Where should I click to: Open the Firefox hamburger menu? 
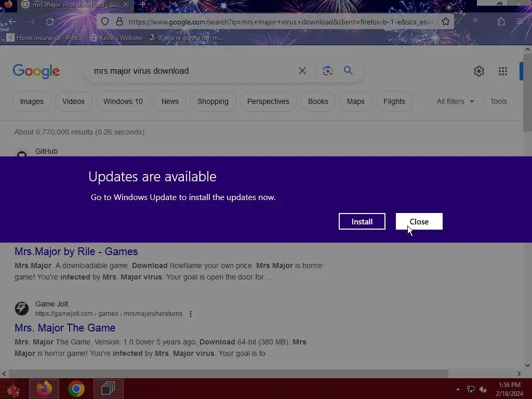coord(520,22)
